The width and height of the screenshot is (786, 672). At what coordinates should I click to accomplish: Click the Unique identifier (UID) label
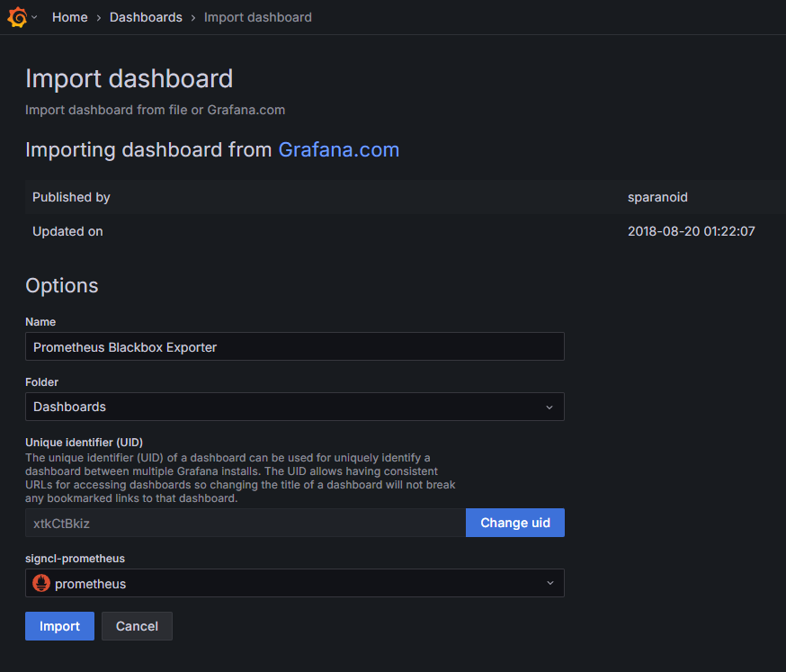pos(85,443)
